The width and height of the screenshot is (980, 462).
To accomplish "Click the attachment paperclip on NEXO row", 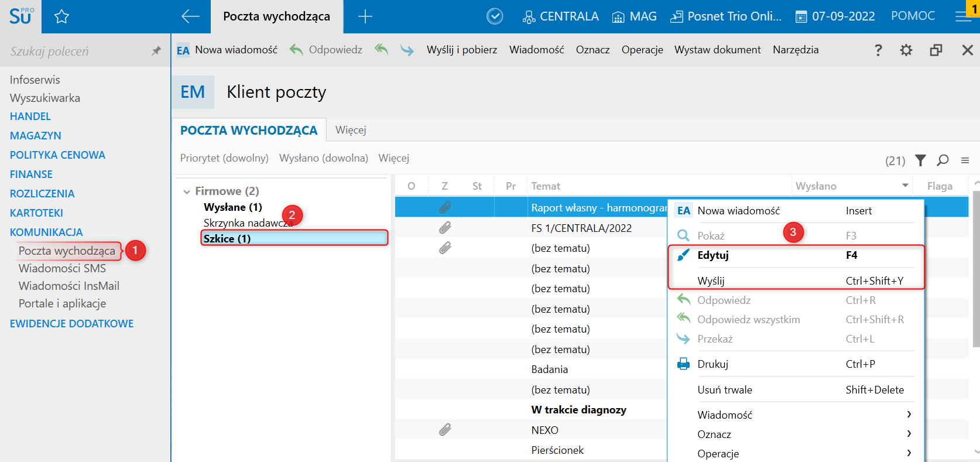I will tap(445, 430).
